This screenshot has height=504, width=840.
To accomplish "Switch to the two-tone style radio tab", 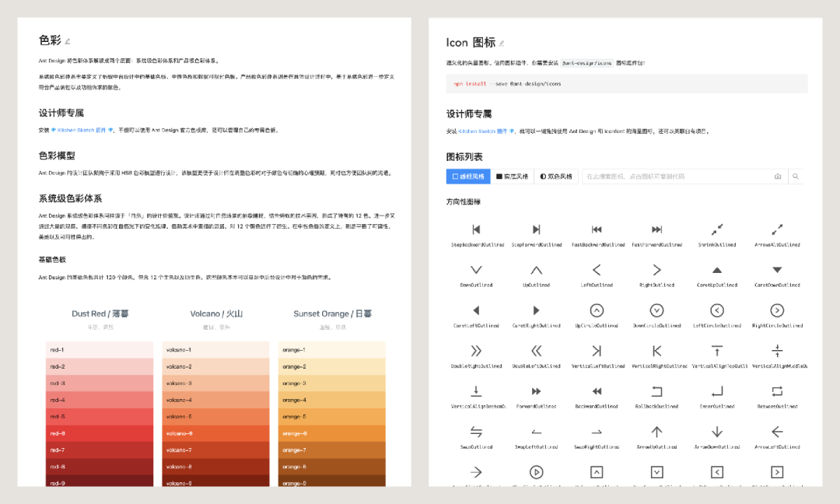I will click(556, 177).
